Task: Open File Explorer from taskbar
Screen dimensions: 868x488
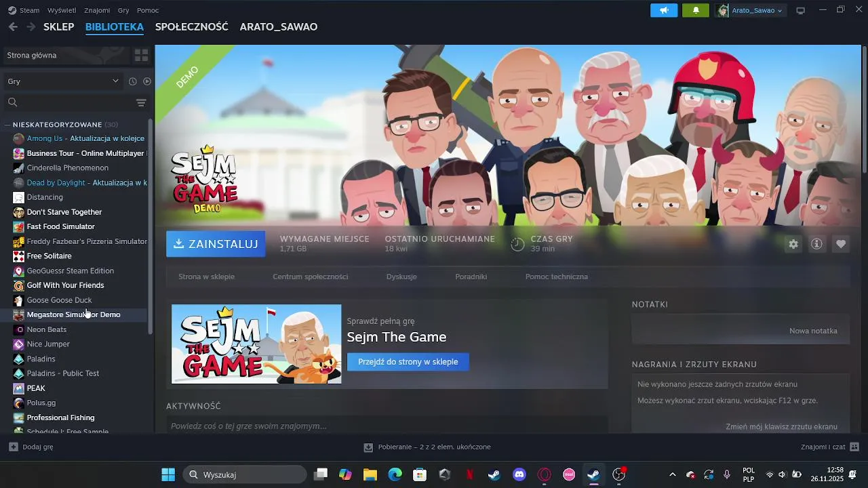Action: coord(370,474)
